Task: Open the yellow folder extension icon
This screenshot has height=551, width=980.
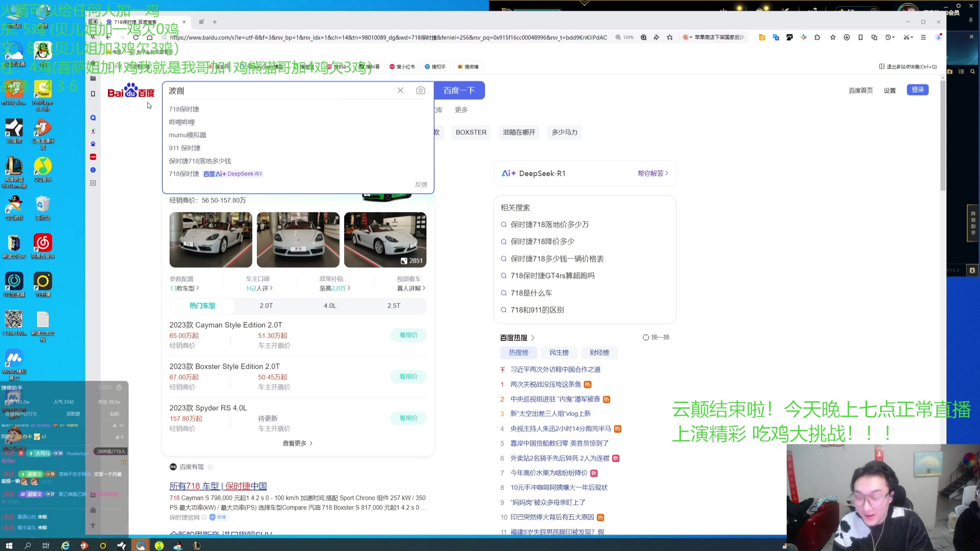Action: click(762, 37)
